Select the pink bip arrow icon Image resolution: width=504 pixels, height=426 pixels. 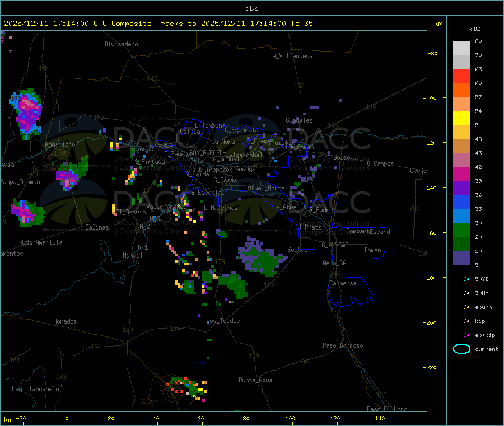click(461, 321)
